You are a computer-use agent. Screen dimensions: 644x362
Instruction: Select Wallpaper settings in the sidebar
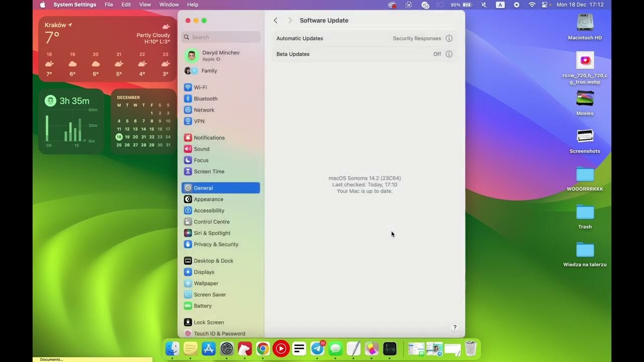tap(206, 283)
